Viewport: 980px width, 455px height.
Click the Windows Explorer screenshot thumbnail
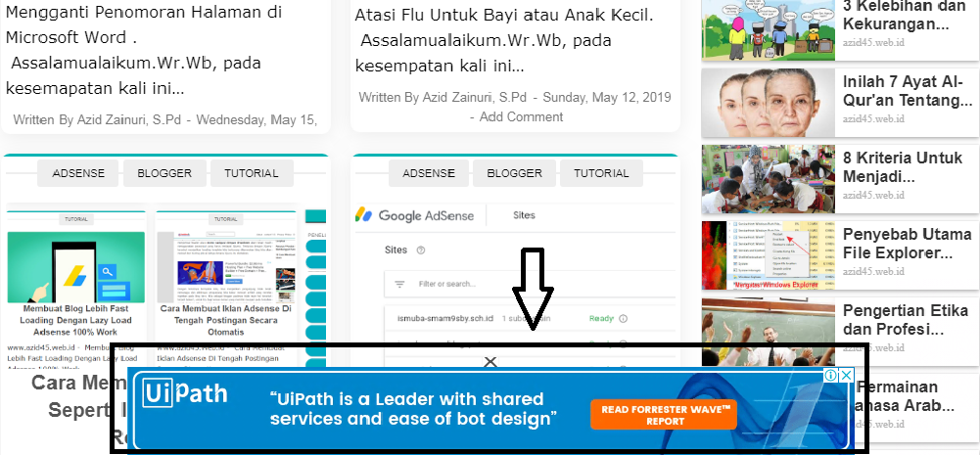(x=769, y=255)
